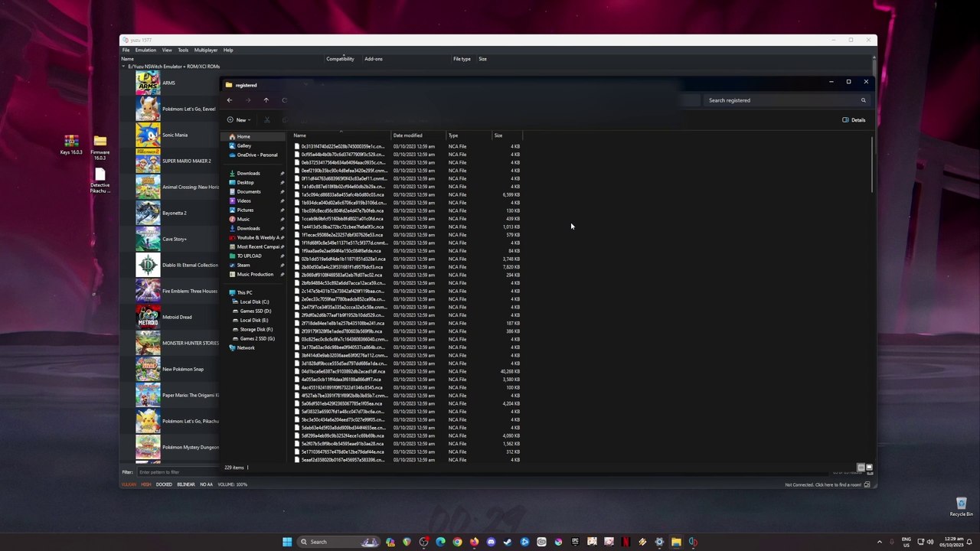The image size is (980, 551).
Task: Click the search magnifier icon in Explorer
Action: pos(863,100)
